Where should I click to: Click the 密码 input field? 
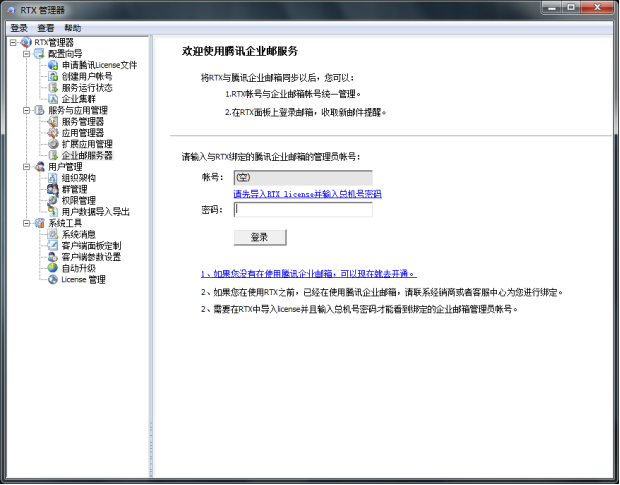coord(303,209)
